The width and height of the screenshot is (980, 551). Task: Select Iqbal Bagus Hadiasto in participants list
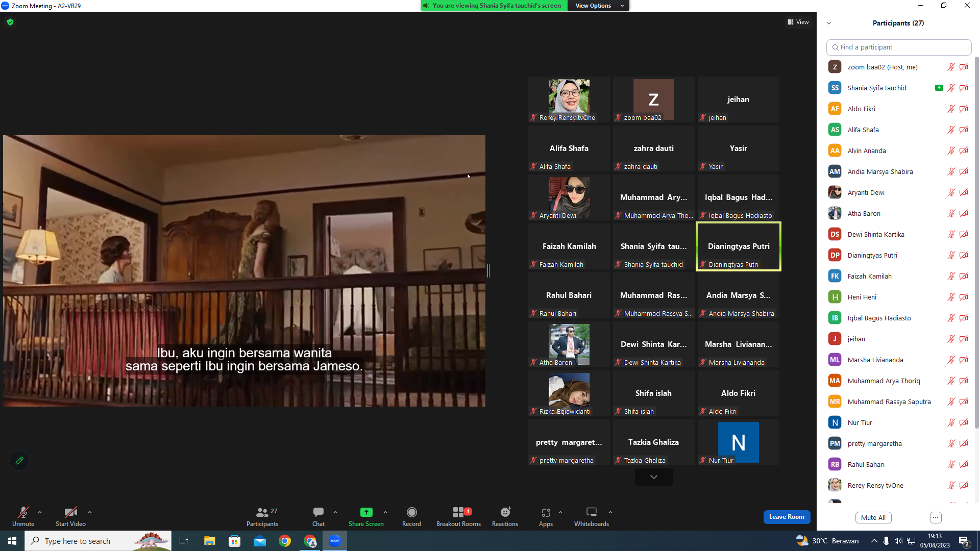click(x=898, y=318)
